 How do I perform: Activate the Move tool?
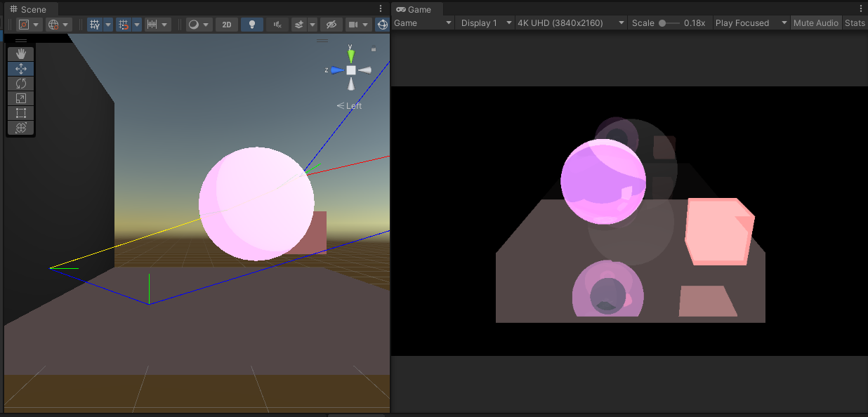pyautogui.click(x=21, y=69)
